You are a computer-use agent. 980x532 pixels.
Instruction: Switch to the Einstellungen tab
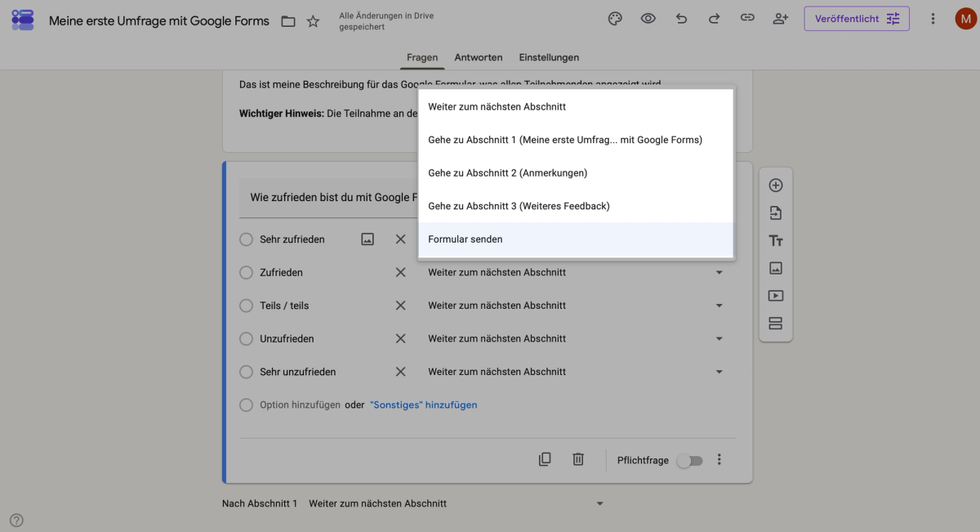pyautogui.click(x=549, y=57)
